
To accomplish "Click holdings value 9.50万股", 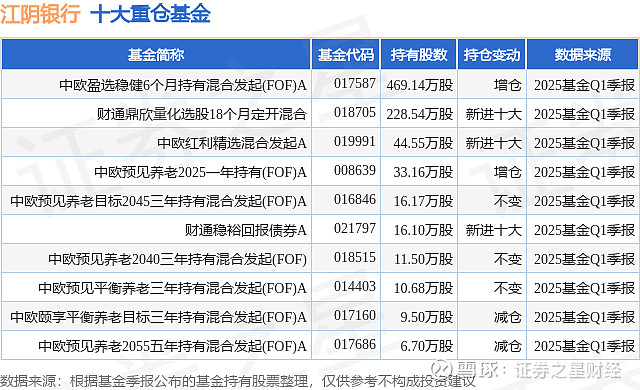I will tap(427, 317).
